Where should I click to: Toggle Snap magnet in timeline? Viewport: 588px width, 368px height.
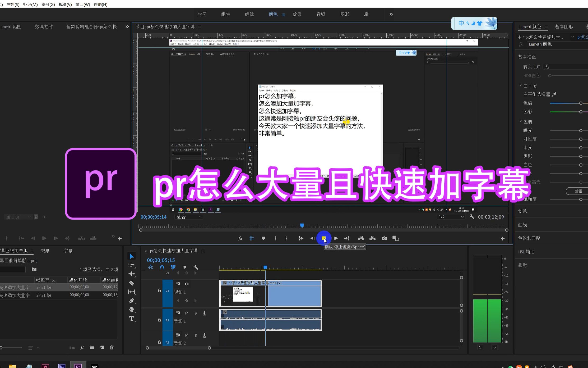tap(162, 267)
